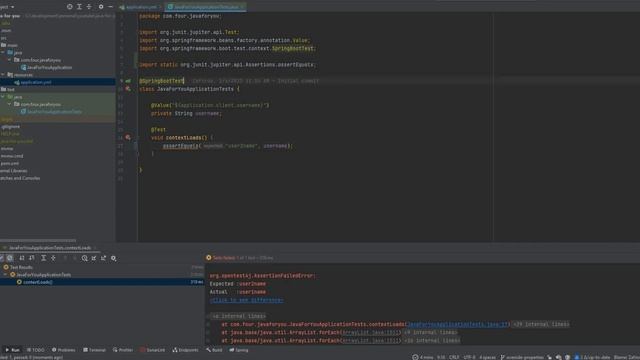Collapse all test results icon
640x360 pixels.
point(53,258)
